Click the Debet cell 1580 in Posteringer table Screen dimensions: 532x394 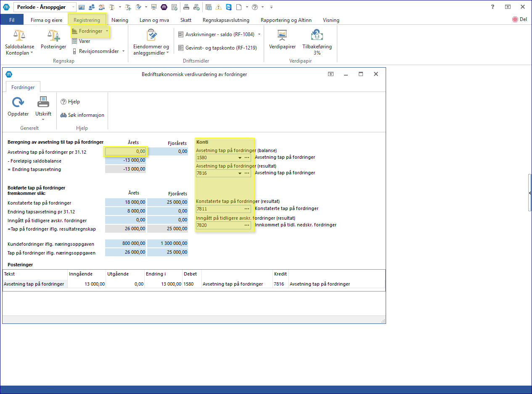(x=192, y=284)
